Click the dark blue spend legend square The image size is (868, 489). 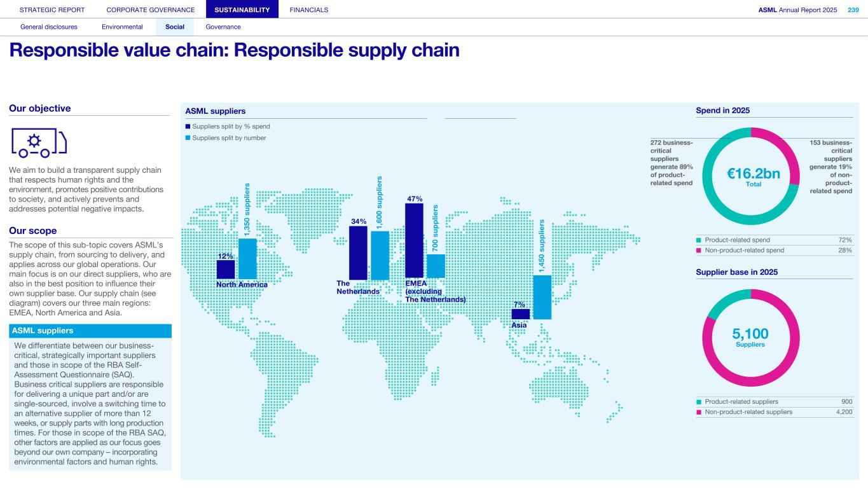[x=188, y=127]
